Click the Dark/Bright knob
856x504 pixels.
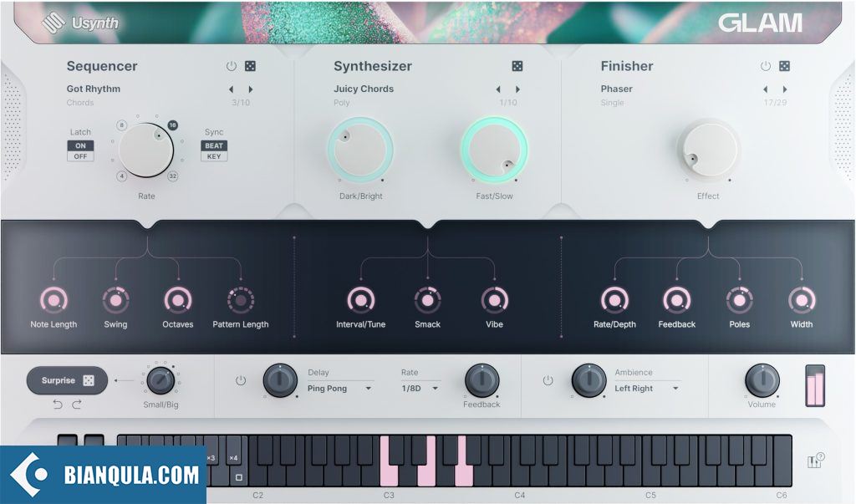point(360,150)
